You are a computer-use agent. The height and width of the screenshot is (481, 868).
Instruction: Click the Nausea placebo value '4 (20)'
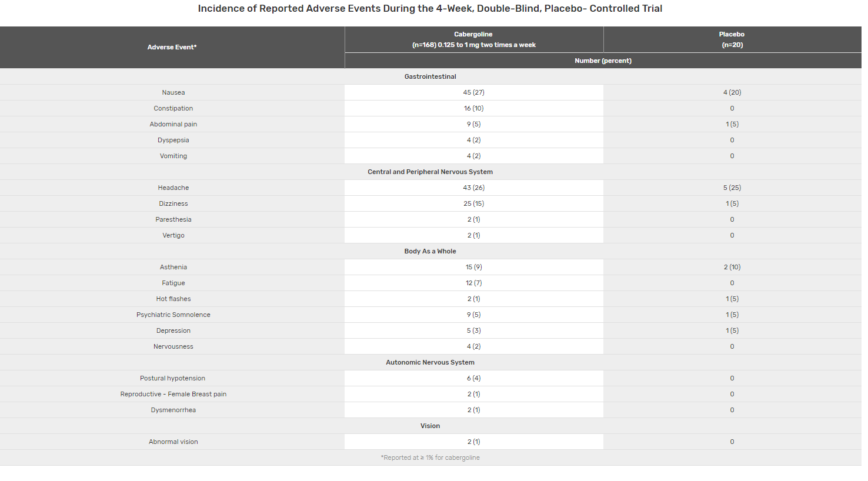[732, 92]
